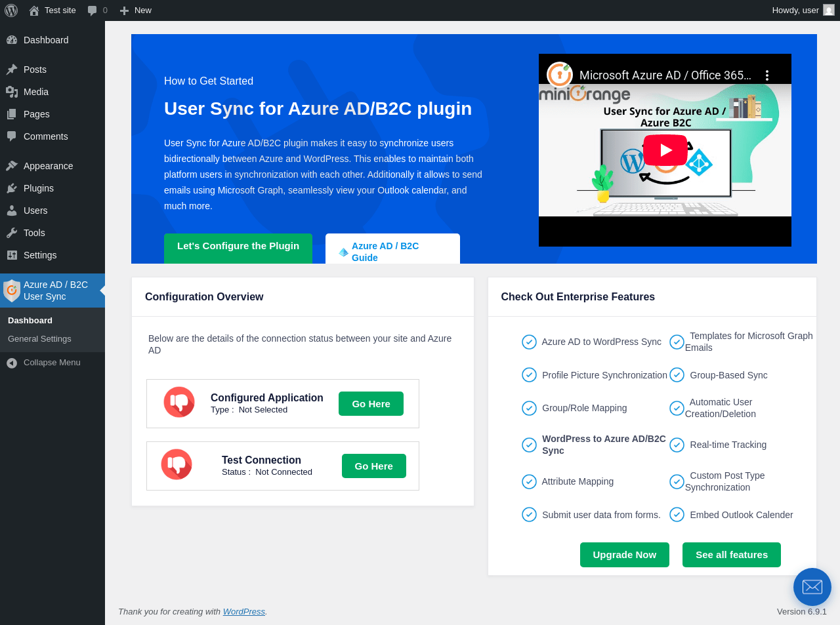The width and height of the screenshot is (840, 625).
Task: Open the WordPress logo menu
Action: pos(11,10)
